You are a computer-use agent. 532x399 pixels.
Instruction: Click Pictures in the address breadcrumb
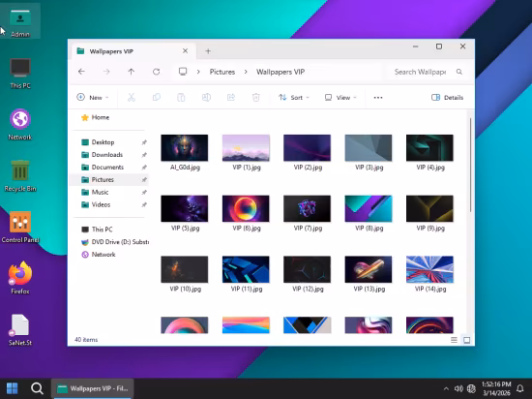[x=222, y=72]
